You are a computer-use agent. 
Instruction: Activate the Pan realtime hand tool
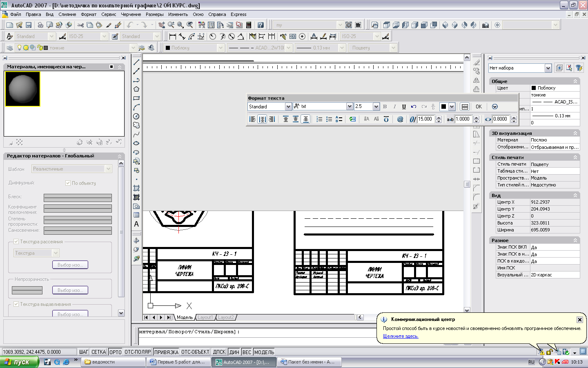click(162, 25)
